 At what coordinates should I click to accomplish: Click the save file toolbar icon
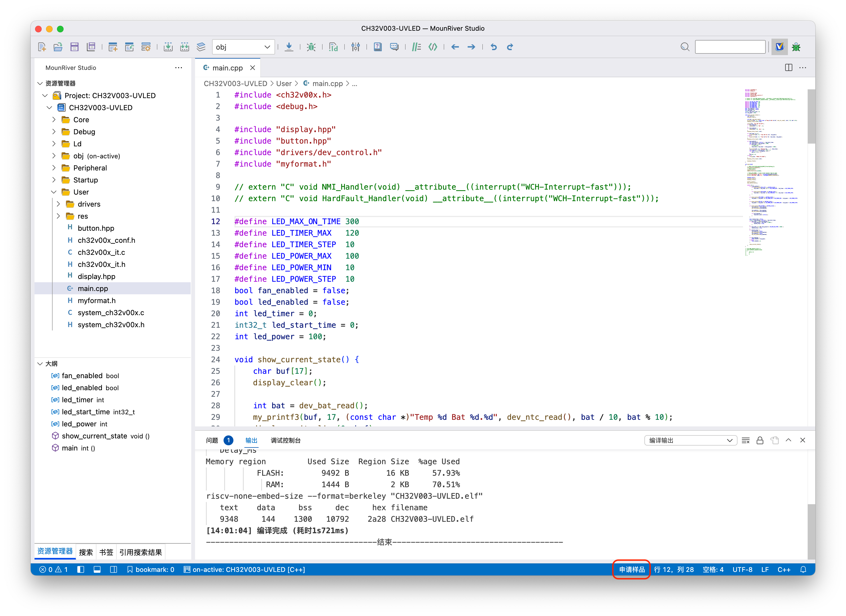coord(74,47)
